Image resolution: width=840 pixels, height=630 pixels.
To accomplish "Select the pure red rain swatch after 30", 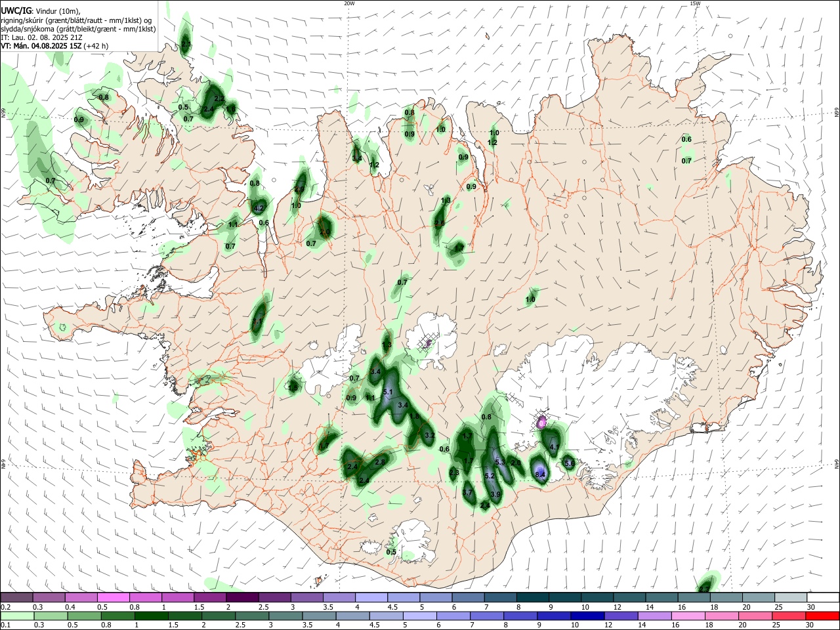I will click(822, 616).
